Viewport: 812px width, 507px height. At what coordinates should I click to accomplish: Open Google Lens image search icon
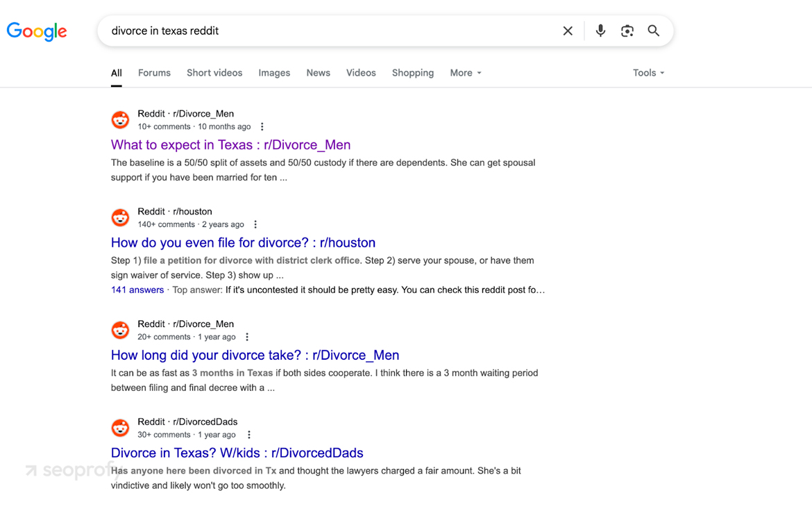click(627, 31)
